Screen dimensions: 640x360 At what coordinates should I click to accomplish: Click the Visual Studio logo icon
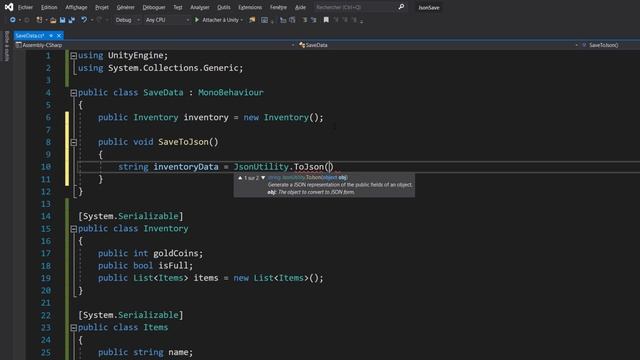(x=9, y=7)
